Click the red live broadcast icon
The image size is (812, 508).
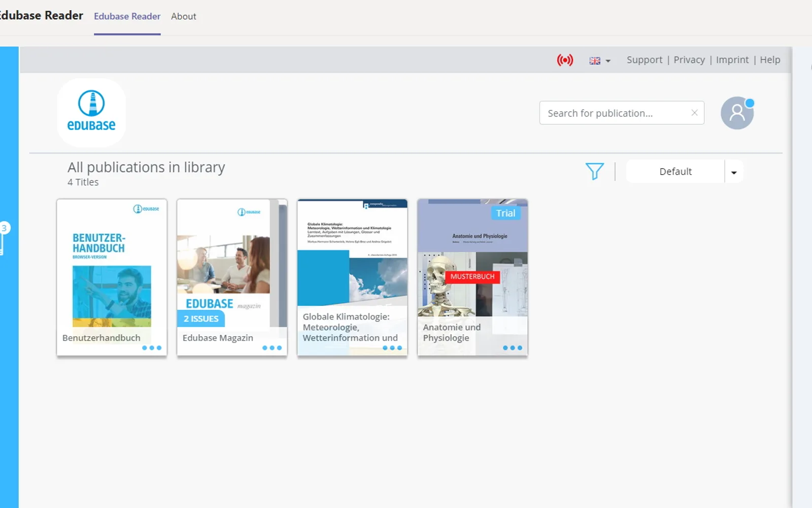pyautogui.click(x=565, y=60)
